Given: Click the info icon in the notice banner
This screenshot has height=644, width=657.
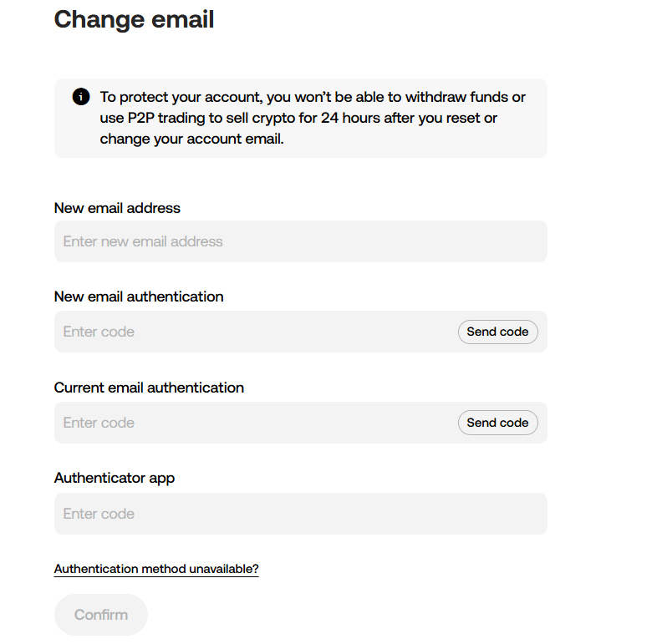Looking at the screenshot, I should pyautogui.click(x=81, y=97).
